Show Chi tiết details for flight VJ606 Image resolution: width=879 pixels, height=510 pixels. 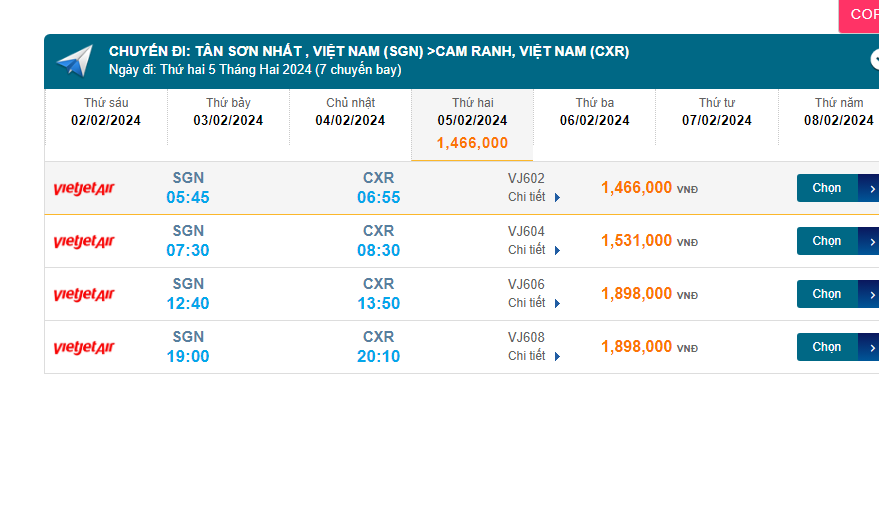(534, 303)
